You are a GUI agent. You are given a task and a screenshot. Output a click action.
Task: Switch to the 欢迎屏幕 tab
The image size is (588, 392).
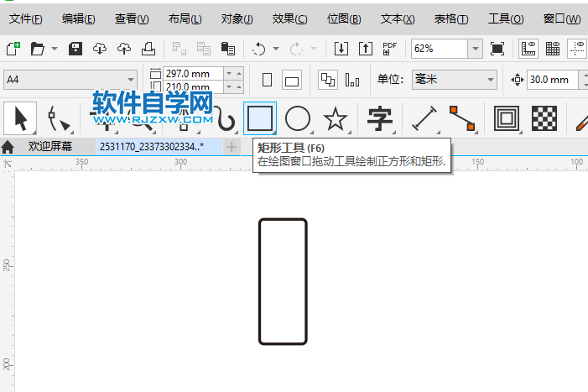[50, 146]
